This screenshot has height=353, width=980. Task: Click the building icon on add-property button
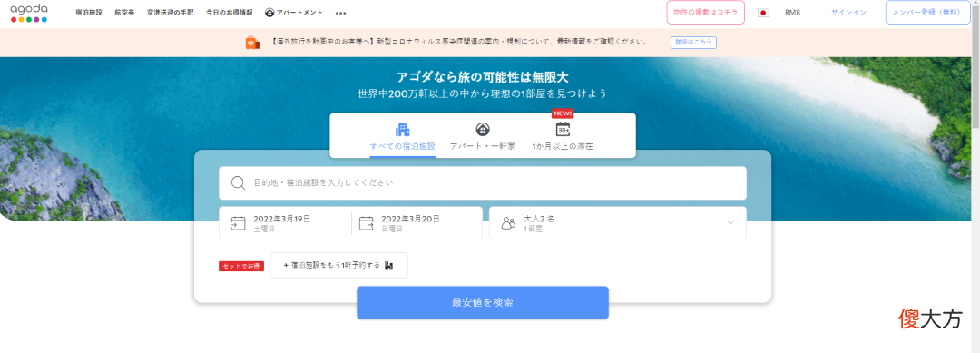click(x=388, y=265)
